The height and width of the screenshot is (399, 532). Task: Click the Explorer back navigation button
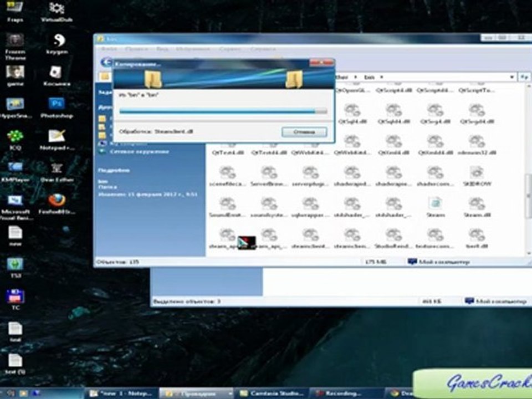(104, 62)
